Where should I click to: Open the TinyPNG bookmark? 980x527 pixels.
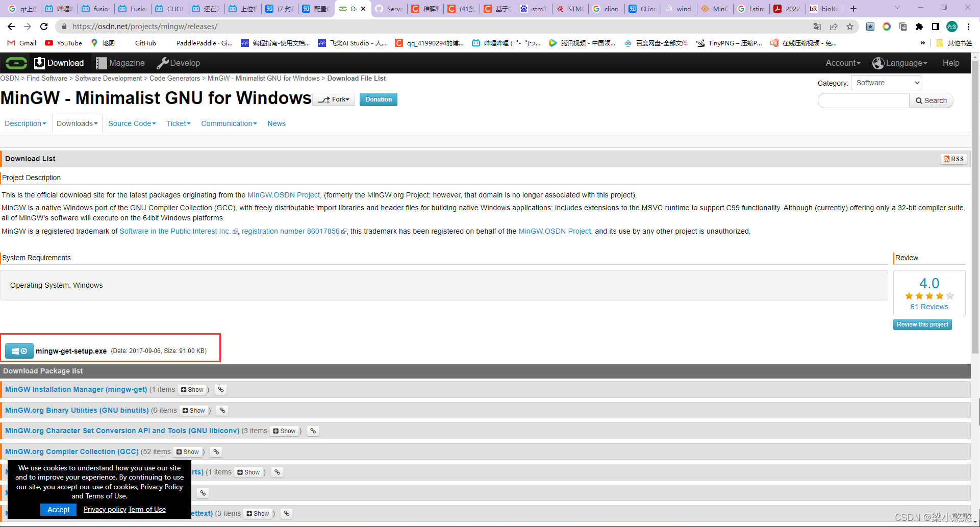point(730,43)
